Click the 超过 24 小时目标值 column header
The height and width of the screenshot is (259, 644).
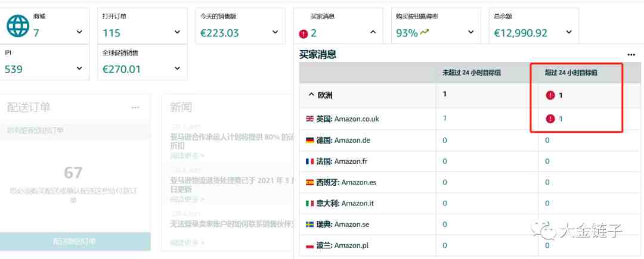[571, 73]
